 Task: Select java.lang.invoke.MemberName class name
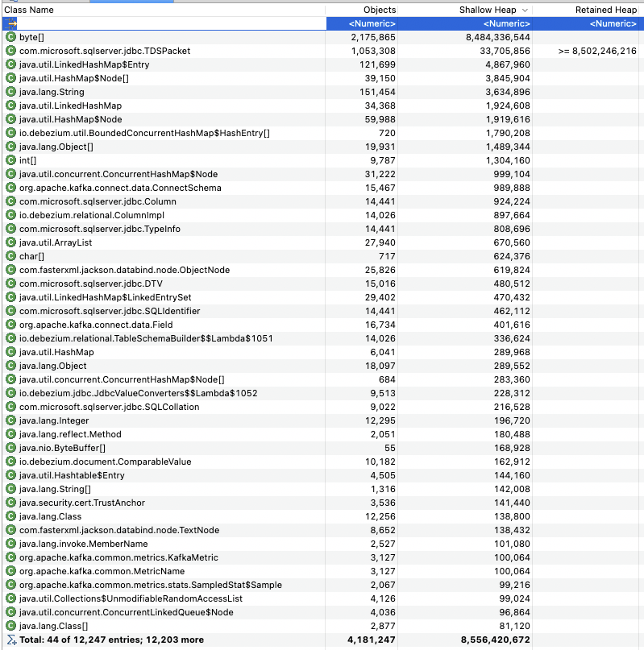pos(83,544)
